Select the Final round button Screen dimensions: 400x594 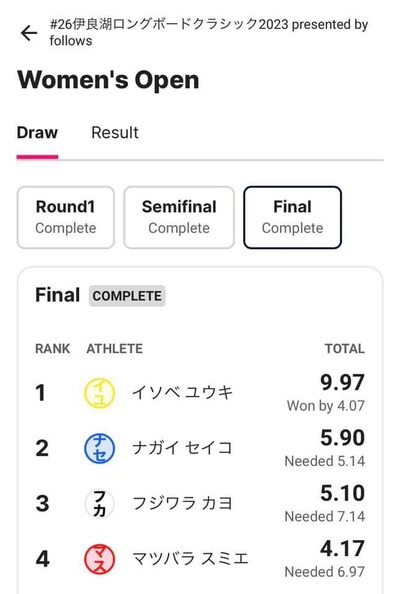(x=292, y=217)
